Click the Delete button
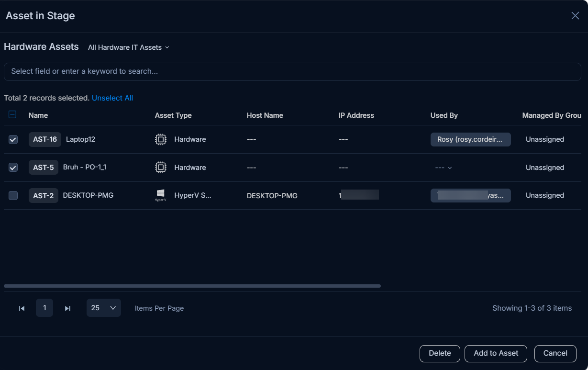The width and height of the screenshot is (588, 370). point(440,353)
